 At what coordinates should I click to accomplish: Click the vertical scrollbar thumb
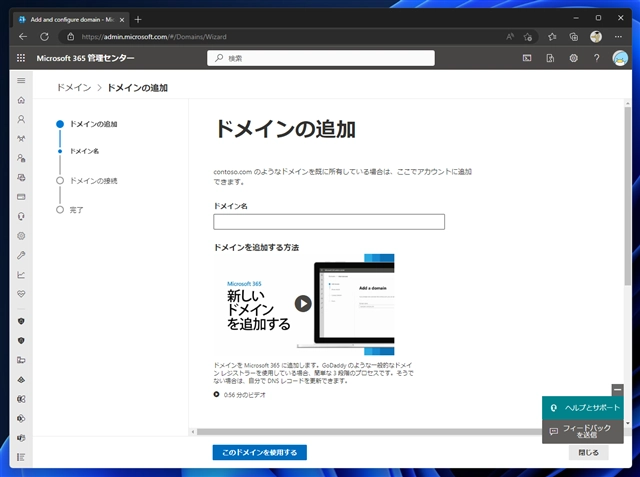coord(628,196)
